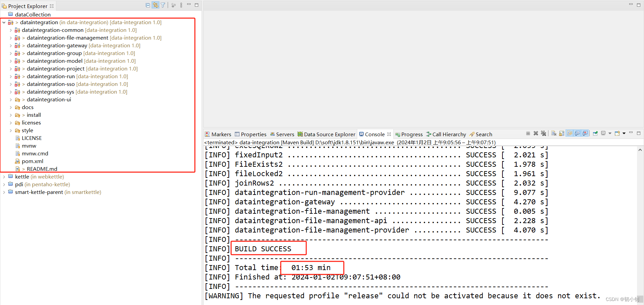Expand dataintegration-gateway module
This screenshot has width=644, height=305.
point(11,46)
